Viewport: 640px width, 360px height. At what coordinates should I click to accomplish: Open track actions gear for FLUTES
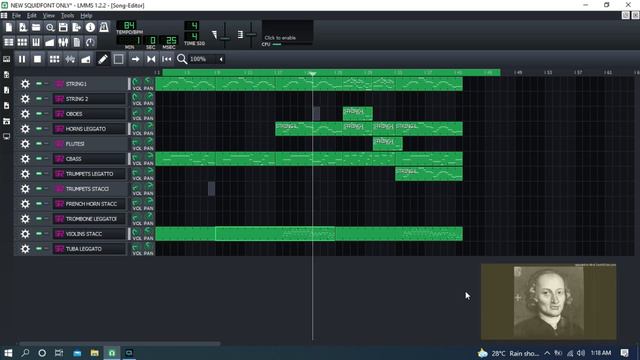click(25, 144)
